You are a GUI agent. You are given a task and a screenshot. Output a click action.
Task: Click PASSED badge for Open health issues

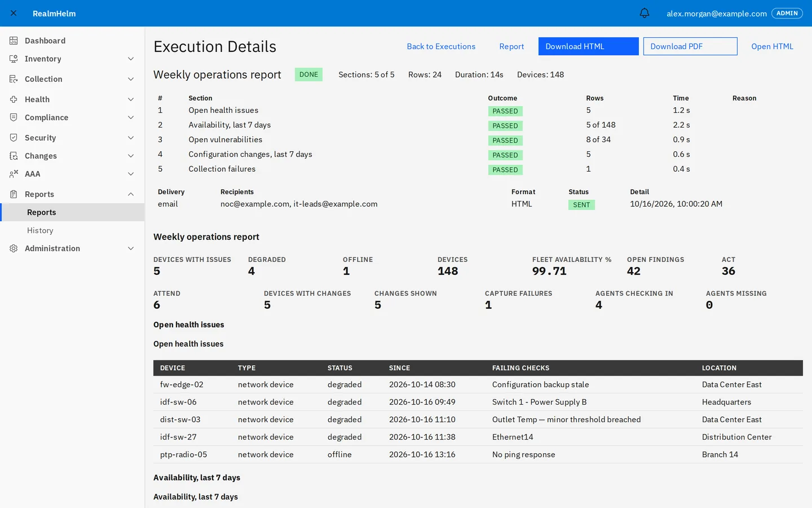point(505,111)
